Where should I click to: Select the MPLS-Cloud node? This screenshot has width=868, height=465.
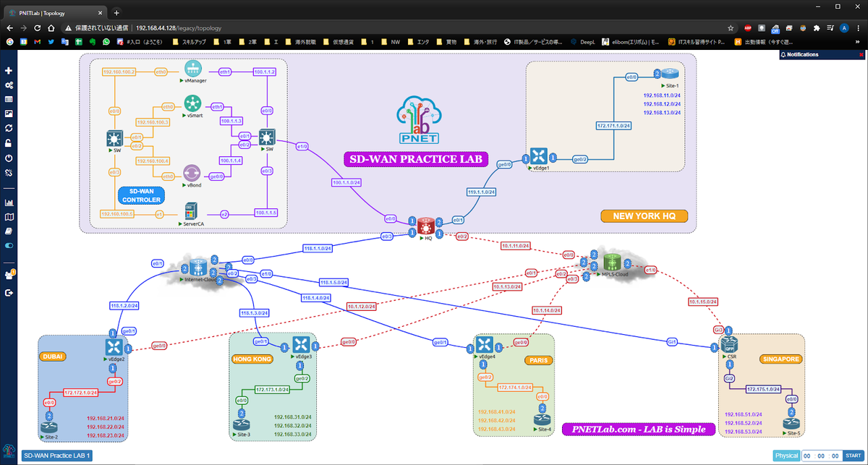(x=613, y=263)
